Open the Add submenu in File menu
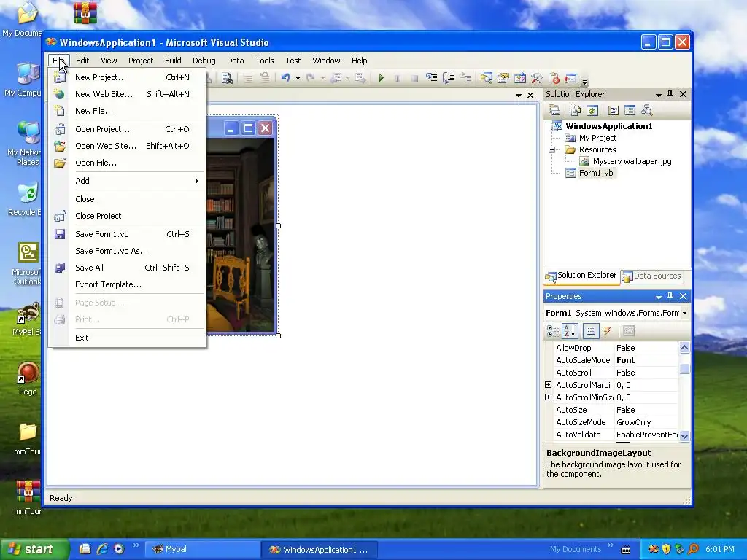 tap(127, 181)
